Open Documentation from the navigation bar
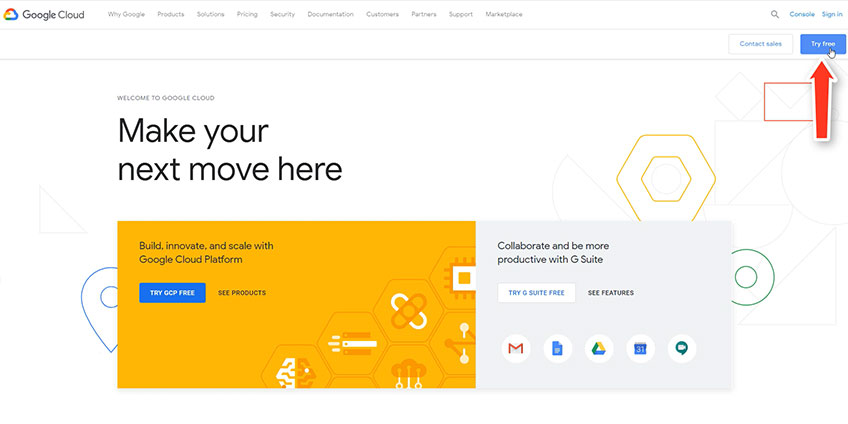 pyautogui.click(x=330, y=15)
